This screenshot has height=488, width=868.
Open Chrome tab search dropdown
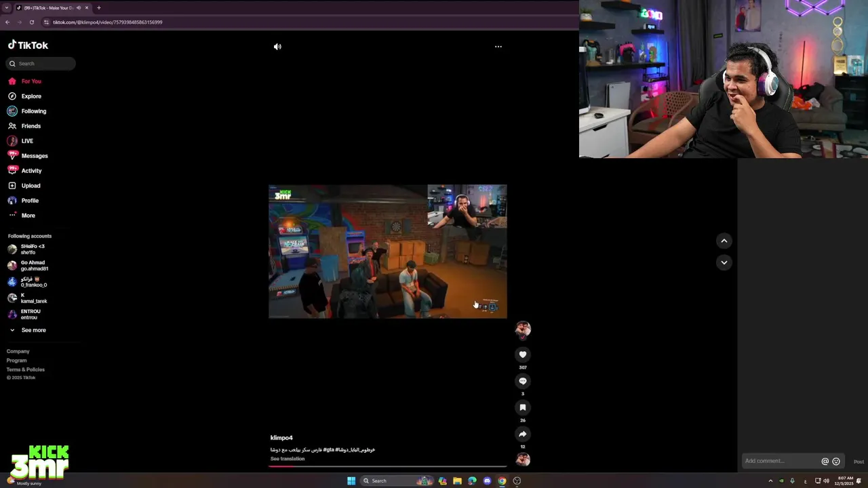coord(6,7)
